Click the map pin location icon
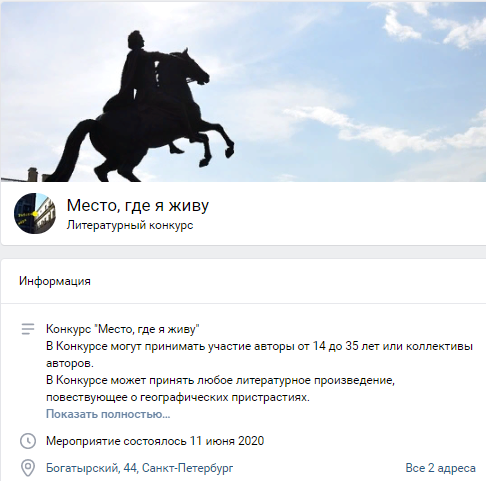 pyautogui.click(x=28, y=468)
